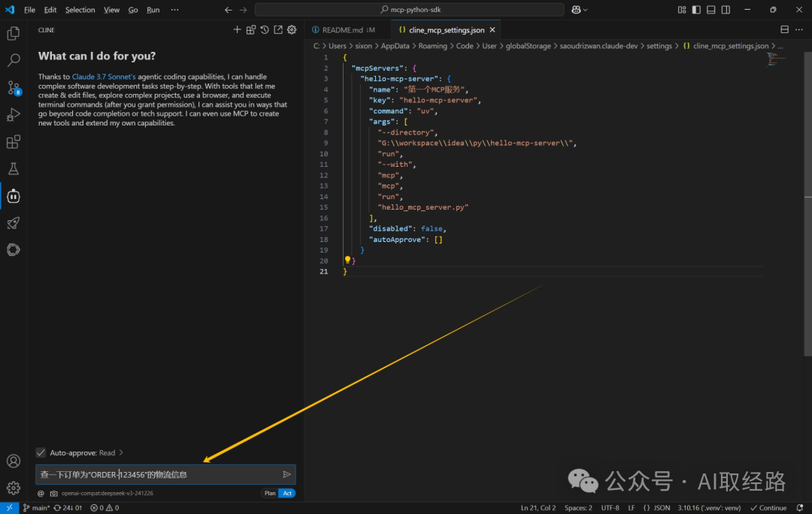The height and width of the screenshot is (514, 812).
Task: Open notifications bell in status bar
Action: point(800,508)
